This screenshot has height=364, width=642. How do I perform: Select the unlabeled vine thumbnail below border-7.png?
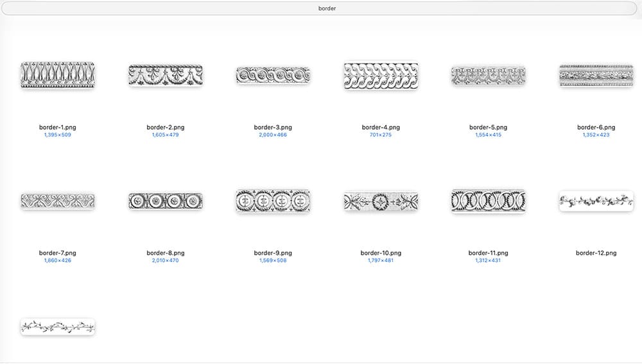coord(58,326)
